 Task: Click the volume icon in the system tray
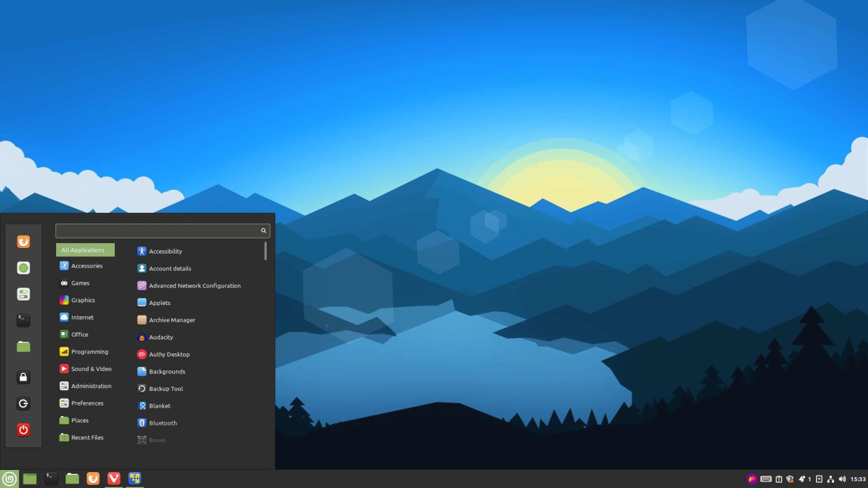point(843,478)
